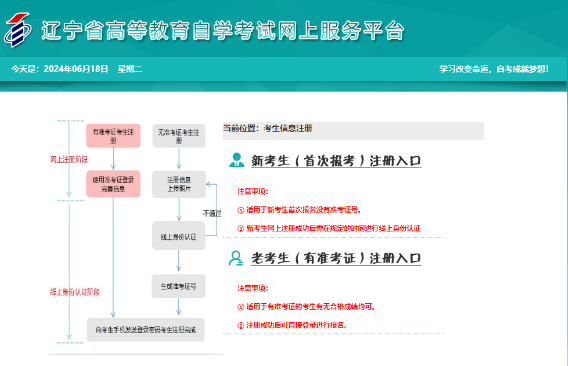Click note 新考生网上注册成功后需在规定的时间进行线上身份认证
This screenshot has height=366, width=568.
(329, 228)
